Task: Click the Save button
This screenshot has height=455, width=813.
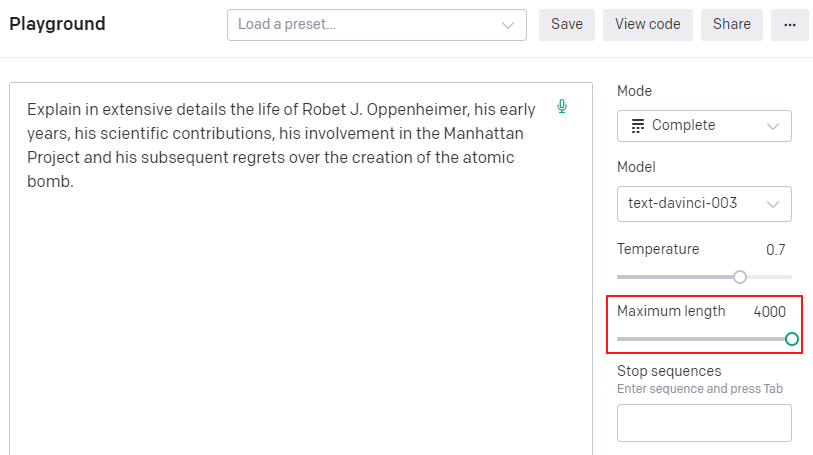Action: [x=566, y=25]
